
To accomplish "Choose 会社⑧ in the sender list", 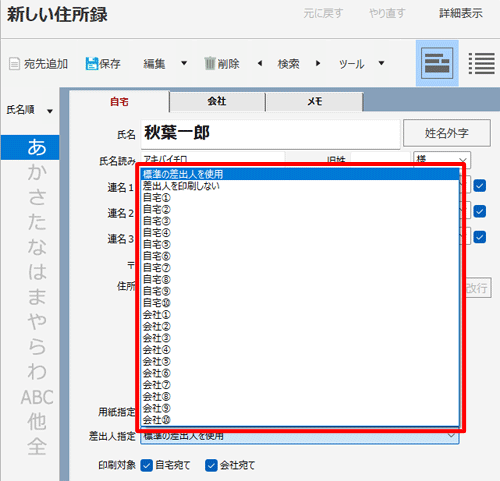I will 300,396.
